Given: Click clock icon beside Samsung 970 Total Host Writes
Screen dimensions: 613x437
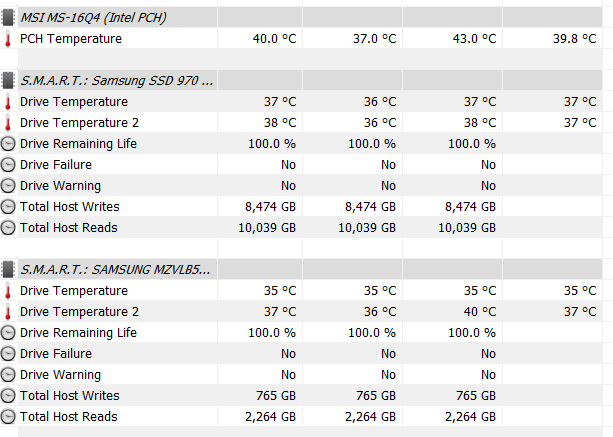Looking at the screenshot, I should (8, 206).
